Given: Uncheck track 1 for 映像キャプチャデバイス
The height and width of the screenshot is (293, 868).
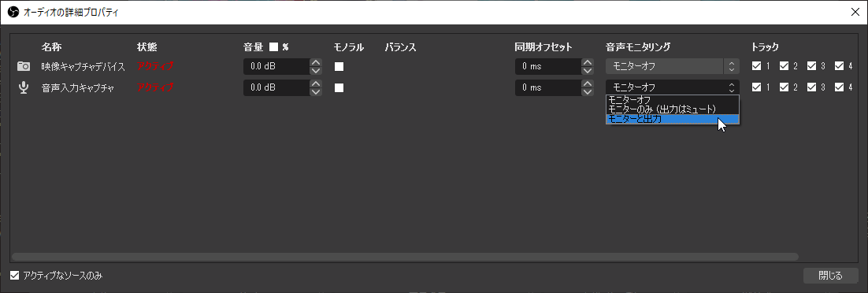Looking at the screenshot, I should click(757, 66).
